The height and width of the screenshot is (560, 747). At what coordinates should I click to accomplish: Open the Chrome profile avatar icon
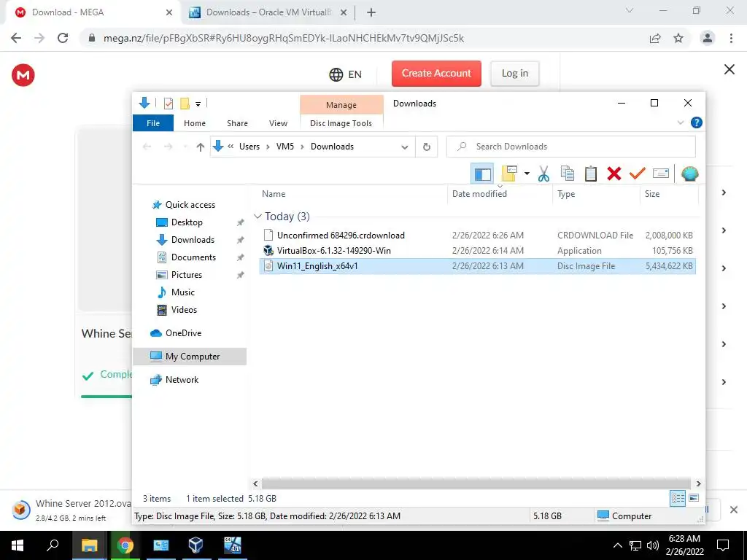(x=708, y=38)
